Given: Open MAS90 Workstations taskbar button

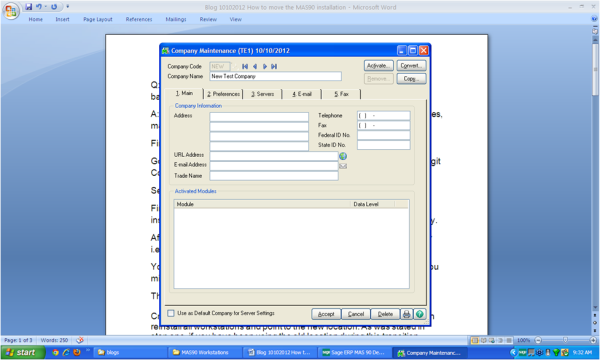Looking at the screenshot, I should [x=205, y=352].
